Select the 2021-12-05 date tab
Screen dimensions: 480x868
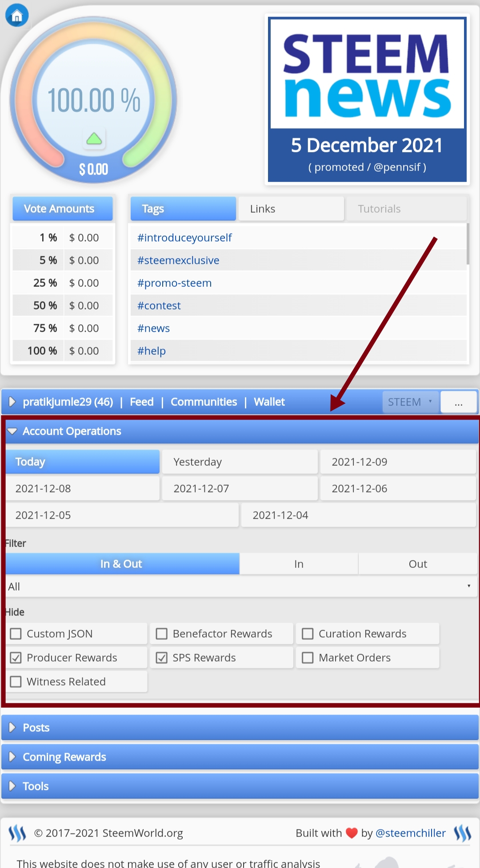pos(122,515)
